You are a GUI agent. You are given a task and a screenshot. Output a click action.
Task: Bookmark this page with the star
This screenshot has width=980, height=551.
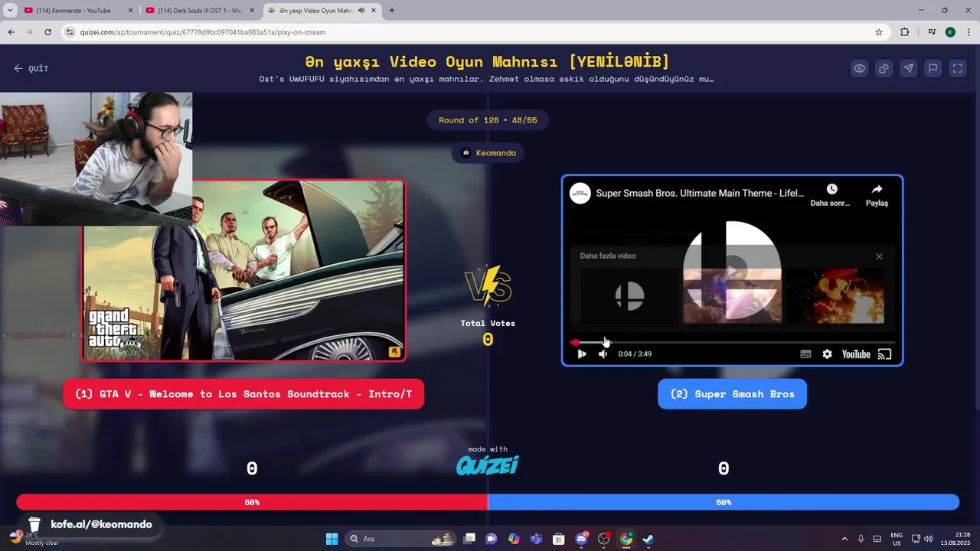click(x=879, y=32)
